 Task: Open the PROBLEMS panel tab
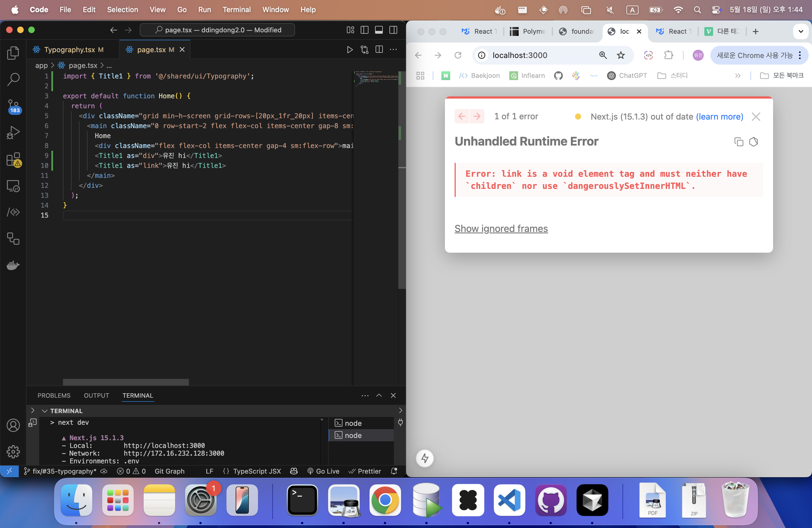click(54, 395)
